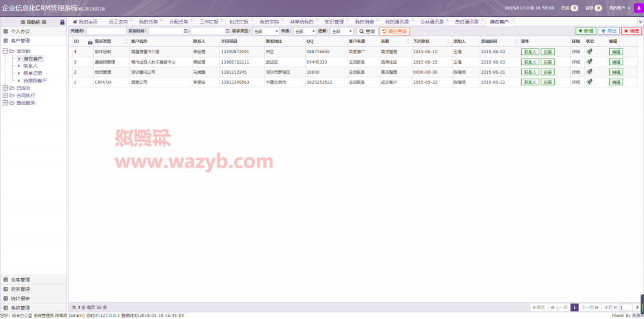Switch to 分配任务 tab

click(x=178, y=21)
